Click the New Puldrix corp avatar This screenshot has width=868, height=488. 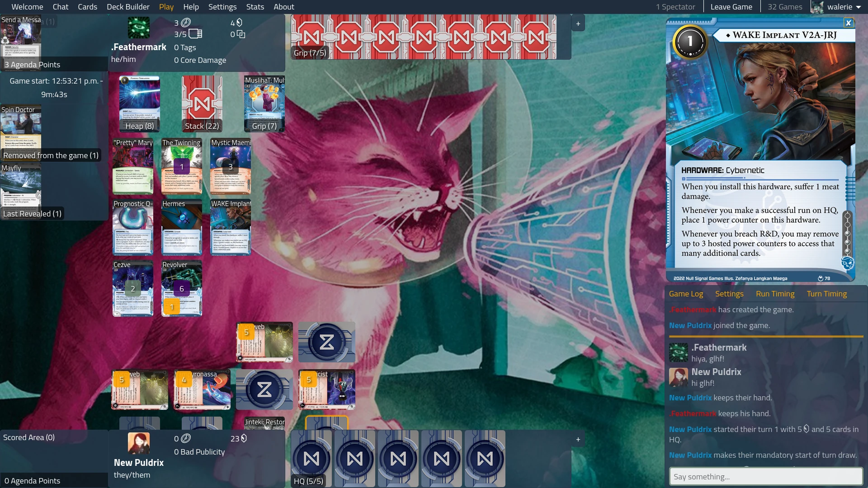point(138,443)
